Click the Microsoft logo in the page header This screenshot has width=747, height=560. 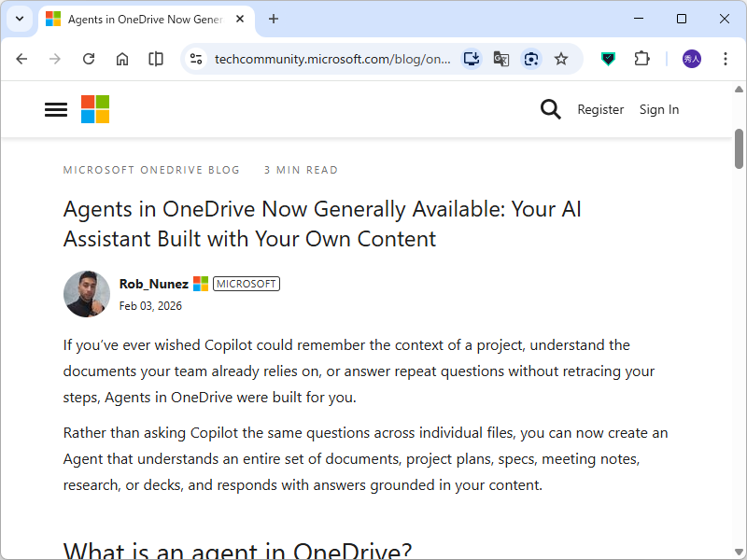point(94,109)
